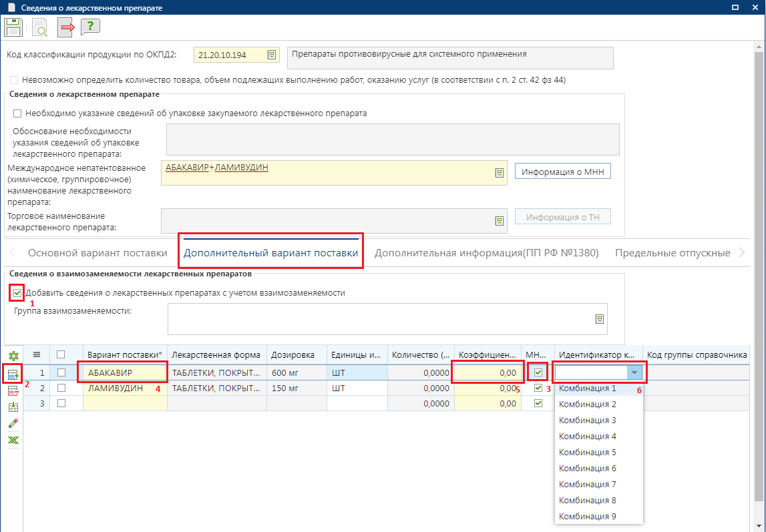Select the checkbox for empty row 3
Image resolution: width=766 pixels, height=532 pixels.
pos(61,404)
